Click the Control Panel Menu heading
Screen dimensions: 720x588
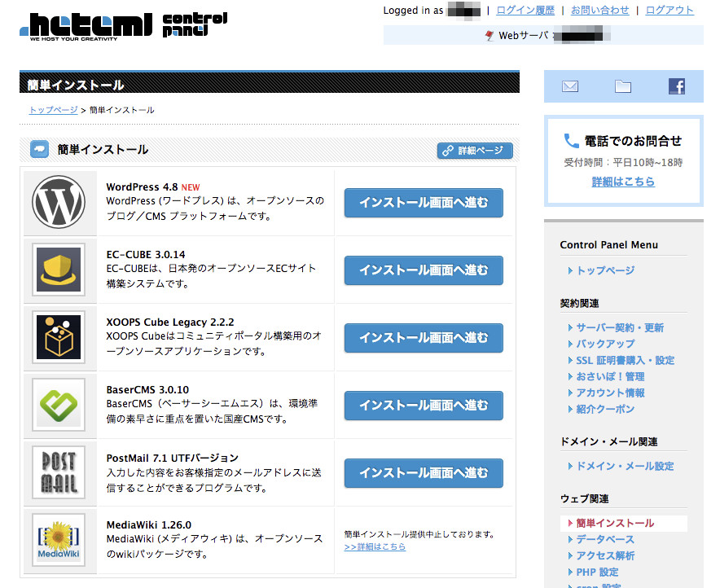click(x=609, y=245)
